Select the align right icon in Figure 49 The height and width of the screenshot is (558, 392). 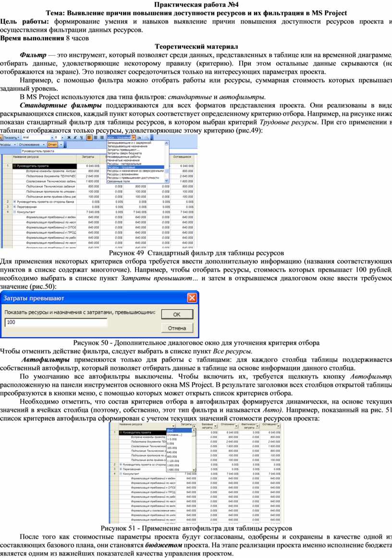click(x=102, y=137)
